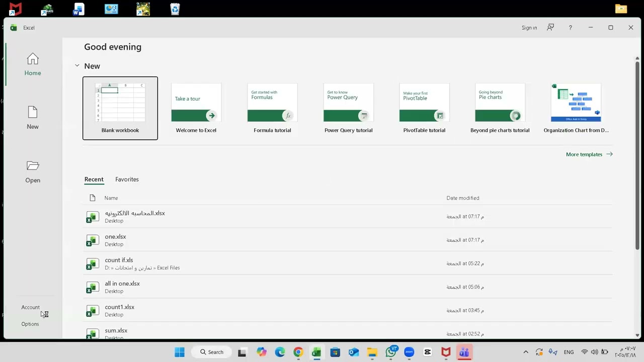Open the folder icon at desktop top-right

621,9
